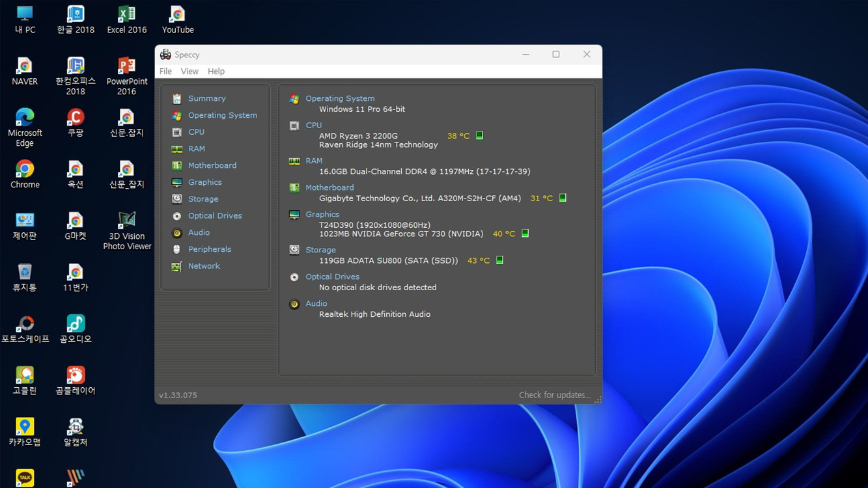Click the Speccy title bar app icon
This screenshot has width=868, height=488.
click(165, 55)
